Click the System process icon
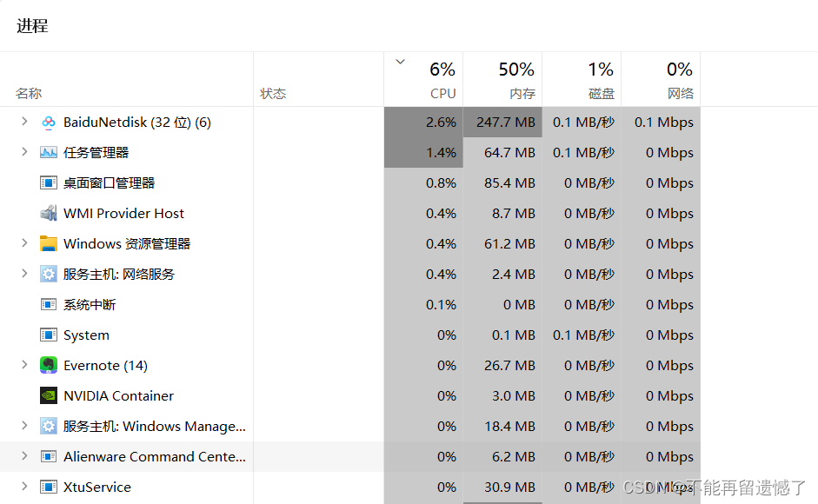The height and width of the screenshot is (504, 818). [49, 335]
